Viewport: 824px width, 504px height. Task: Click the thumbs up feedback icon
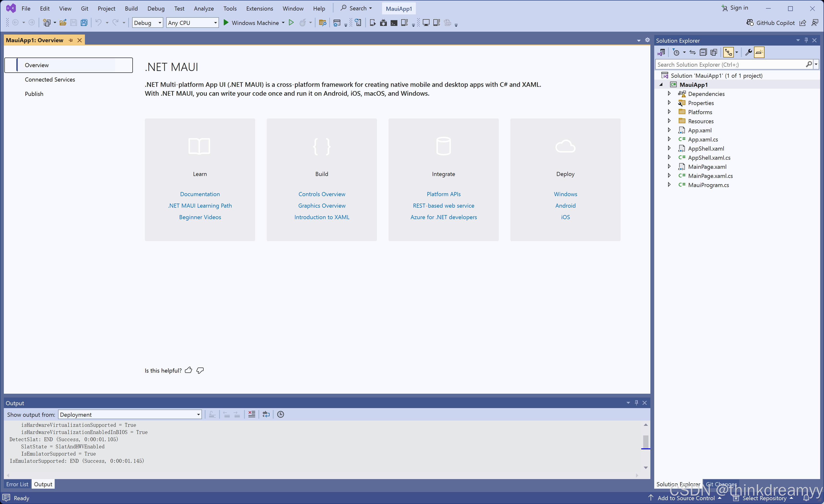188,370
